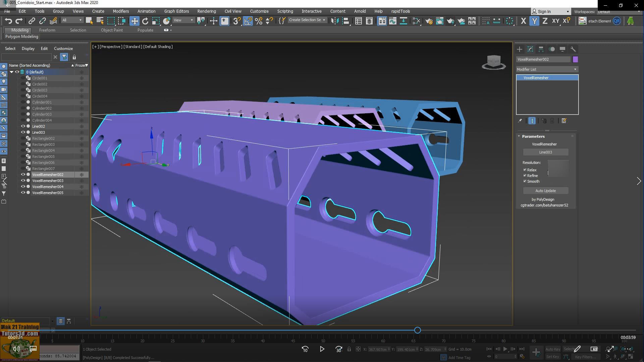Open the Graph Editors menu
Image resolution: width=644 pixels, height=362 pixels.
(x=176, y=11)
